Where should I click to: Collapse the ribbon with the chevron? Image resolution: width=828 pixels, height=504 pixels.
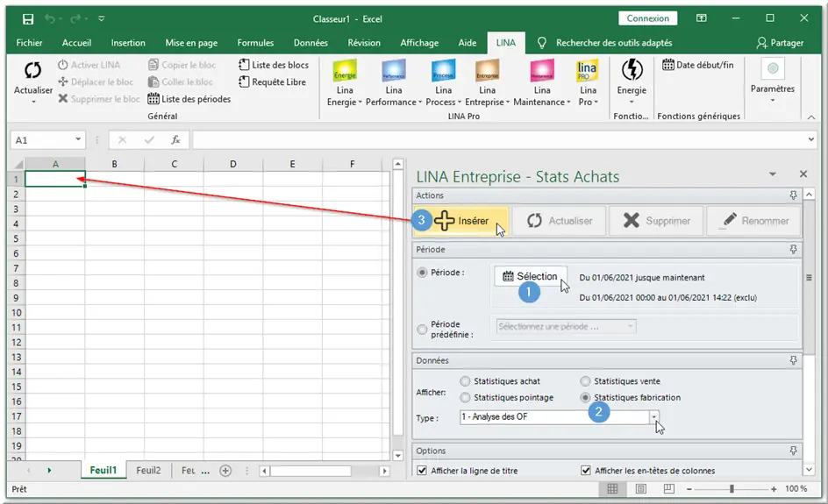tap(811, 117)
